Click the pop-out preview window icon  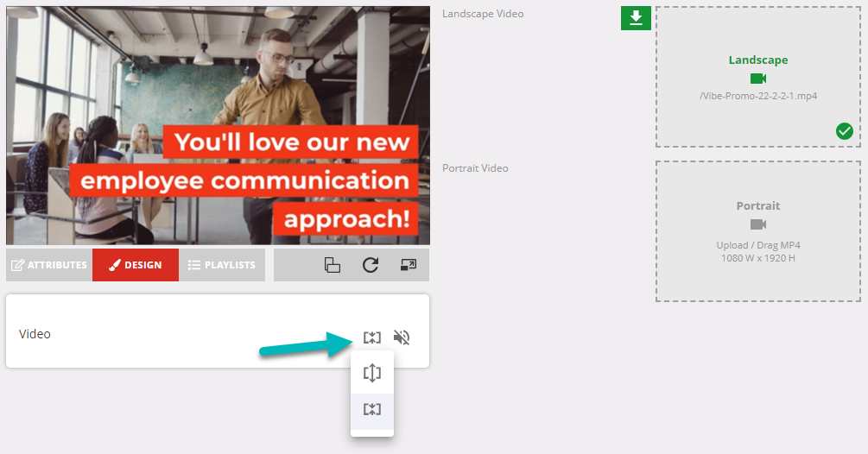pyautogui.click(x=409, y=265)
